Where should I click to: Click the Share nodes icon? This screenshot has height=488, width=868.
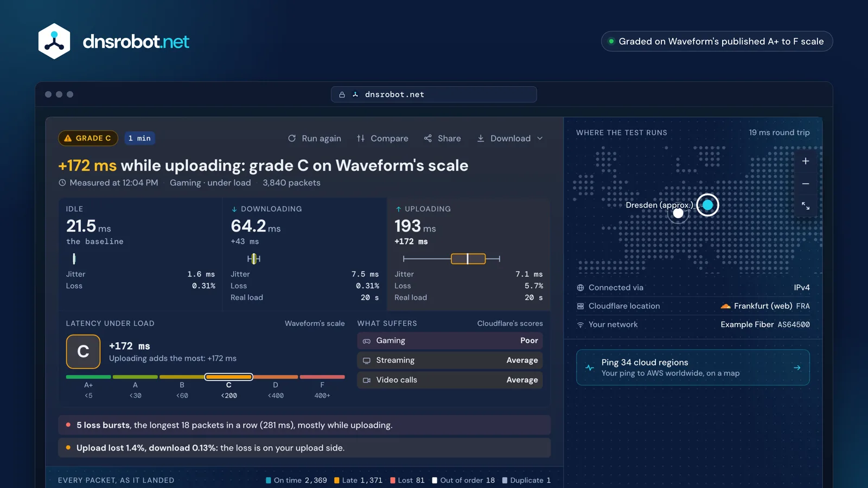pyautogui.click(x=428, y=138)
